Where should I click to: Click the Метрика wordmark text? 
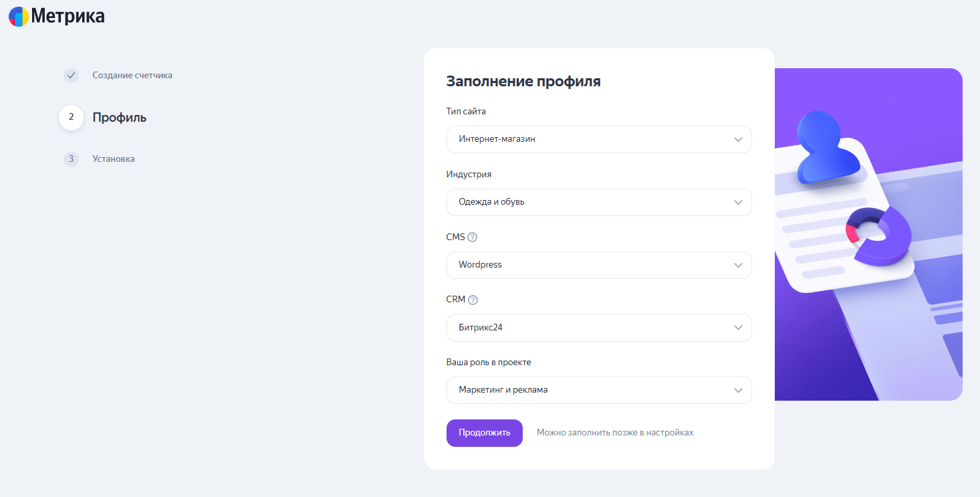tap(68, 16)
